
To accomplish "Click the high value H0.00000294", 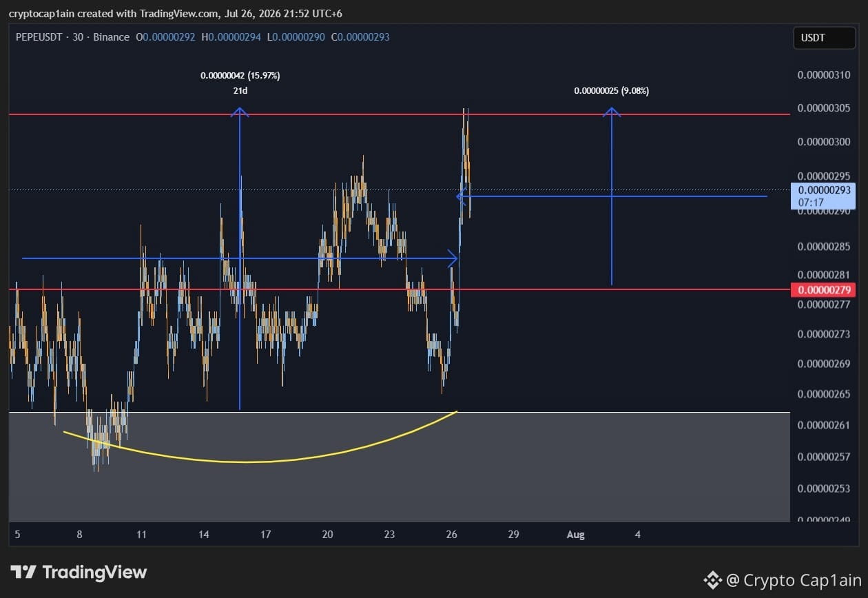I will [x=231, y=37].
